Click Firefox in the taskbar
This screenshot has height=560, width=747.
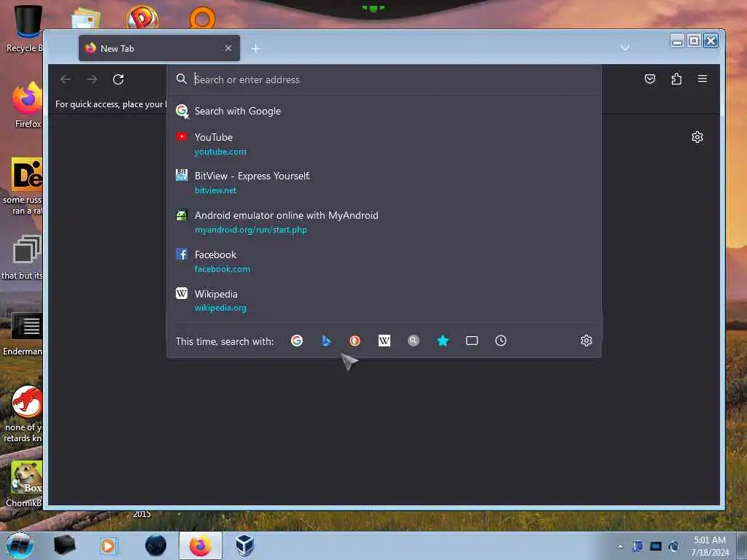click(201, 545)
